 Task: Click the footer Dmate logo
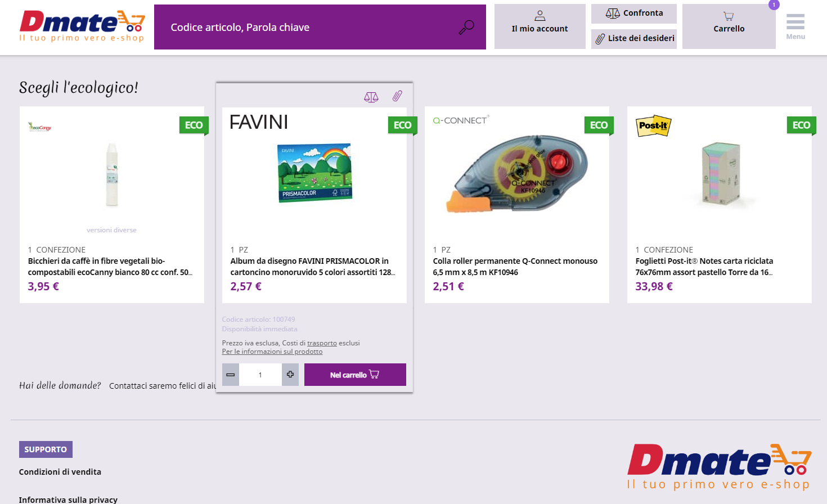719,466
